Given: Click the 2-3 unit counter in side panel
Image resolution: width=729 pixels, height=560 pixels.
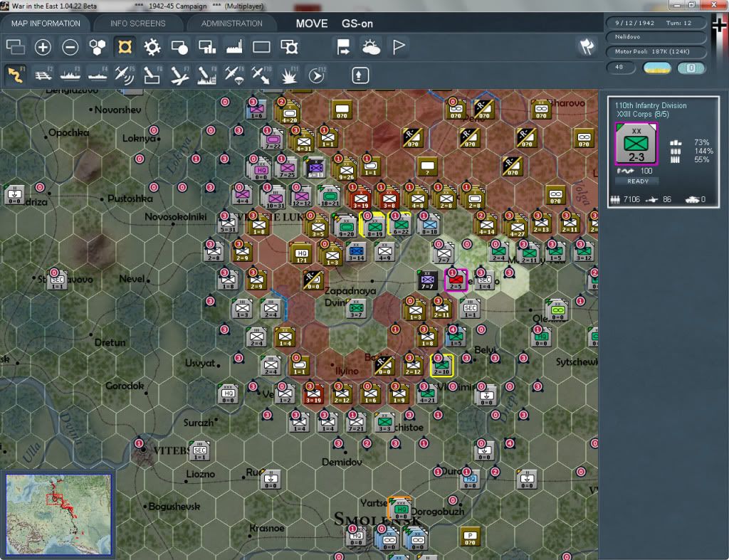Looking at the screenshot, I should (x=636, y=144).
